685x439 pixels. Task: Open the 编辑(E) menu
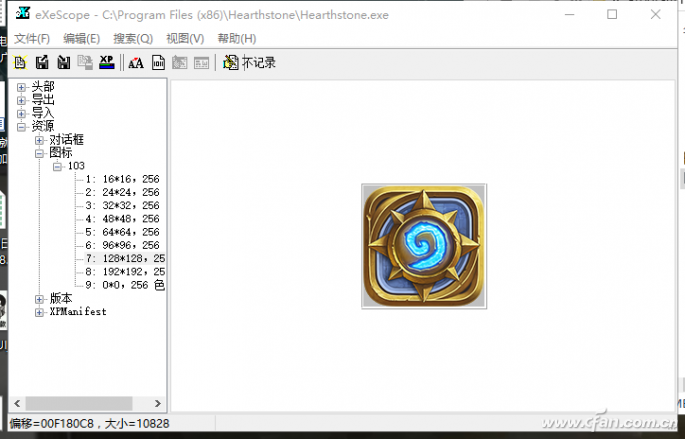pyautogui.click(x=82, y=38)
